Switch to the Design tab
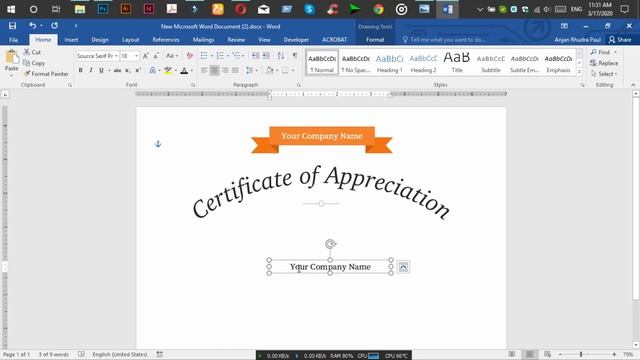640x360 pixels. pos(100,40)
